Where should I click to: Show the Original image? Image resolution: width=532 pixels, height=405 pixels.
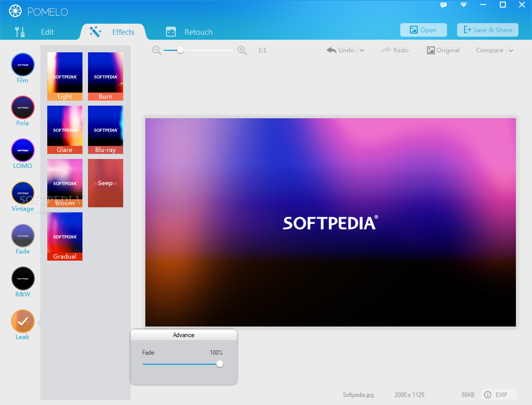click(443, 50)
